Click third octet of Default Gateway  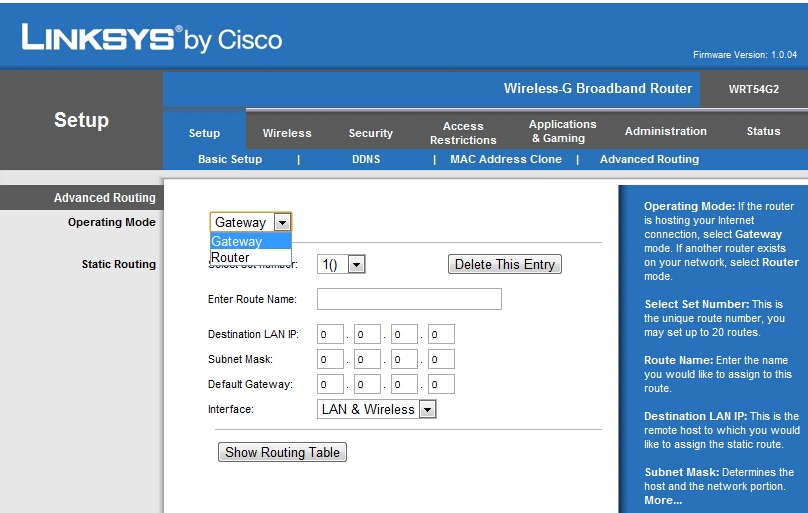405,384
